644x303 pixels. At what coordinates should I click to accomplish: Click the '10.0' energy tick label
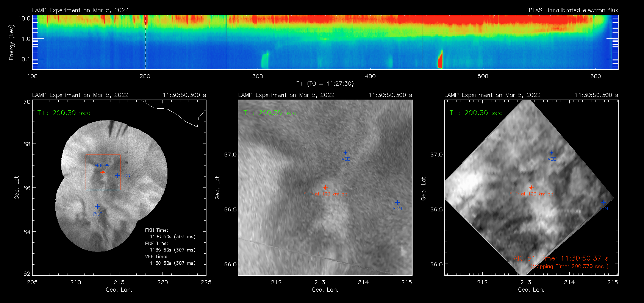24,18
